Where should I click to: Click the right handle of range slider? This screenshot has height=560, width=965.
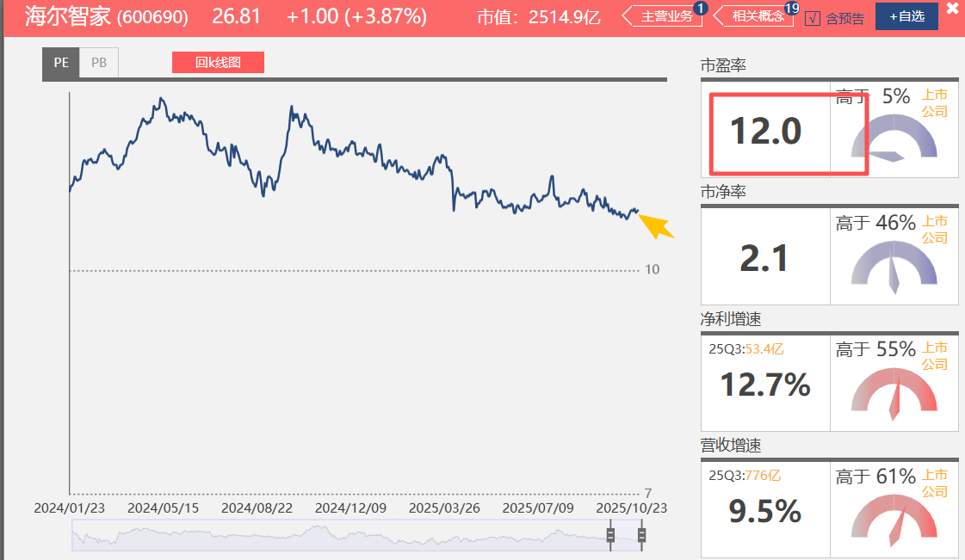tap(641, 535)
